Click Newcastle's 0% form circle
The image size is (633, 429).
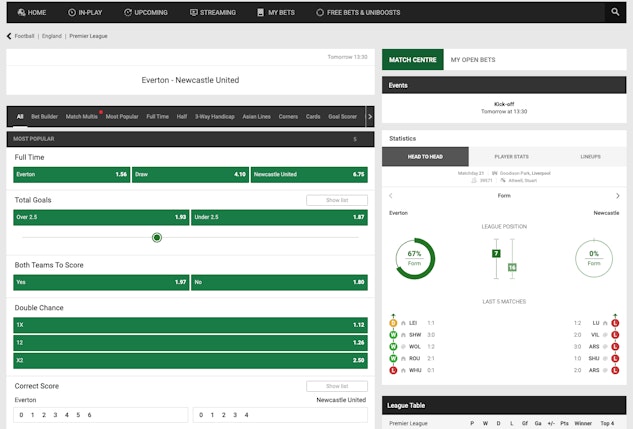click(x=594, y=257)
